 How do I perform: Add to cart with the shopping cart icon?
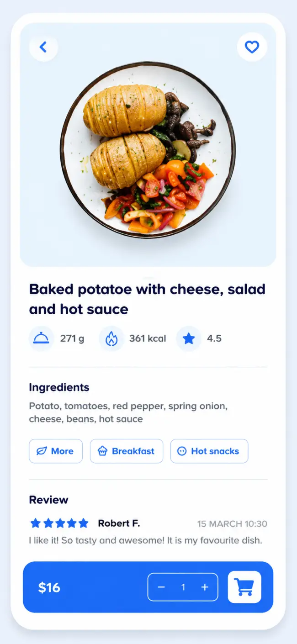(x=244, y=587)
